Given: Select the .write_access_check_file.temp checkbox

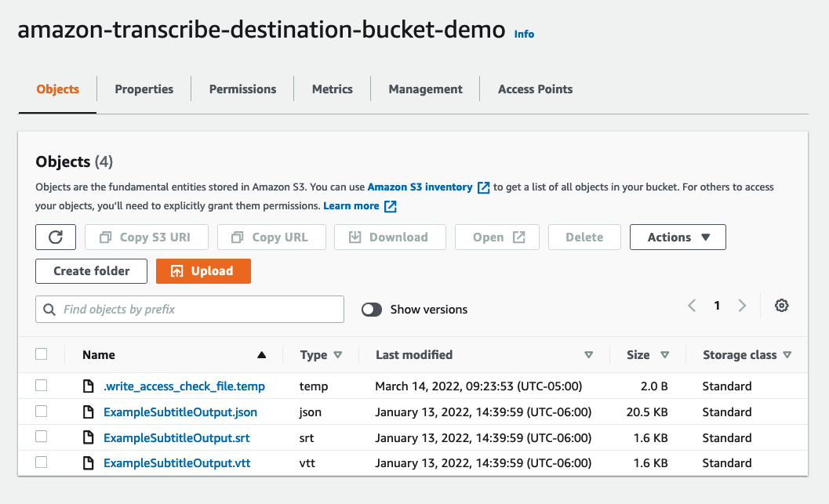Looking at the screenshot, I should [x=42, y=386].
